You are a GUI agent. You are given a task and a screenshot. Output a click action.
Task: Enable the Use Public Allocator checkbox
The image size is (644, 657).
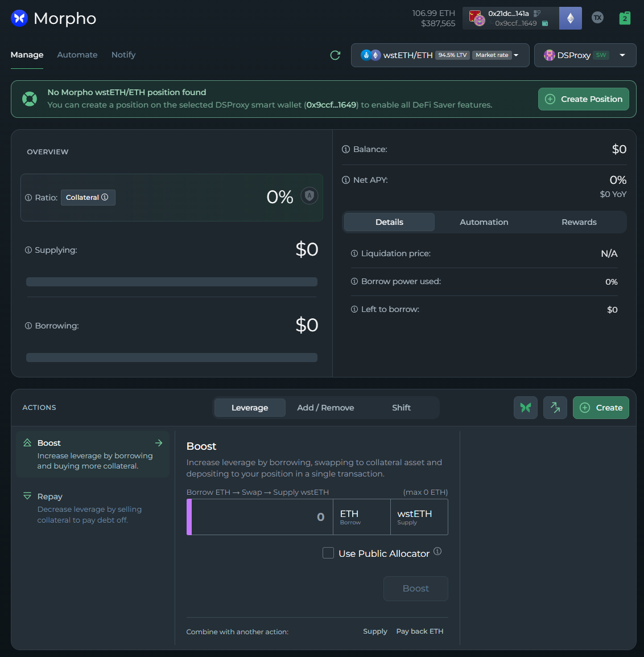tap(328, 553)
